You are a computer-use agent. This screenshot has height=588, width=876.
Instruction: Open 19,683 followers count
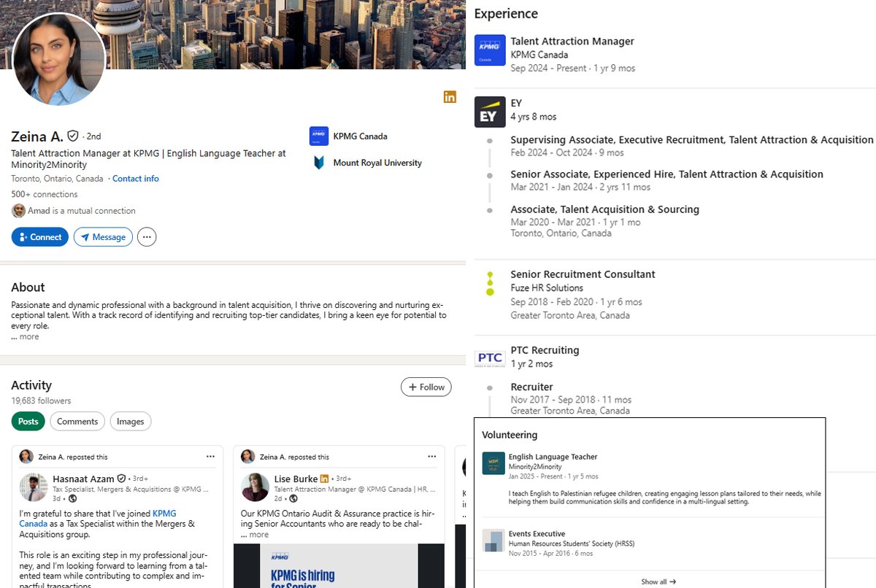(x=41, y=401)
